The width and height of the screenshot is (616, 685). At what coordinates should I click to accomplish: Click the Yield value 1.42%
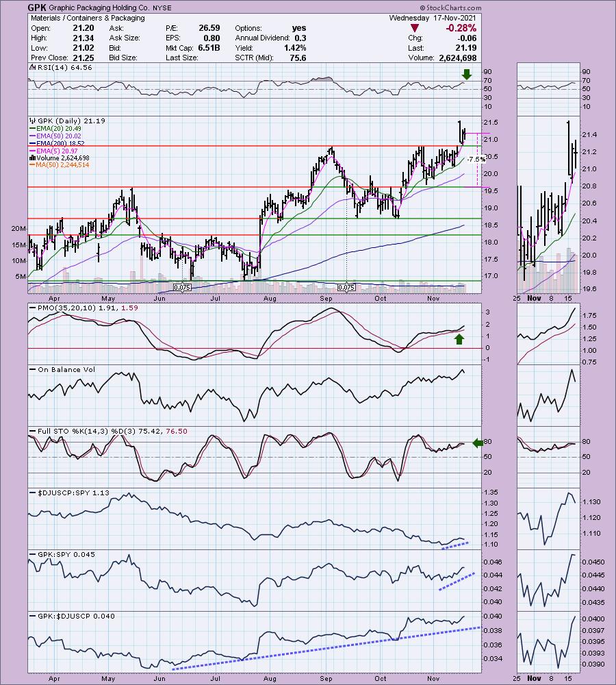(295, 48)
